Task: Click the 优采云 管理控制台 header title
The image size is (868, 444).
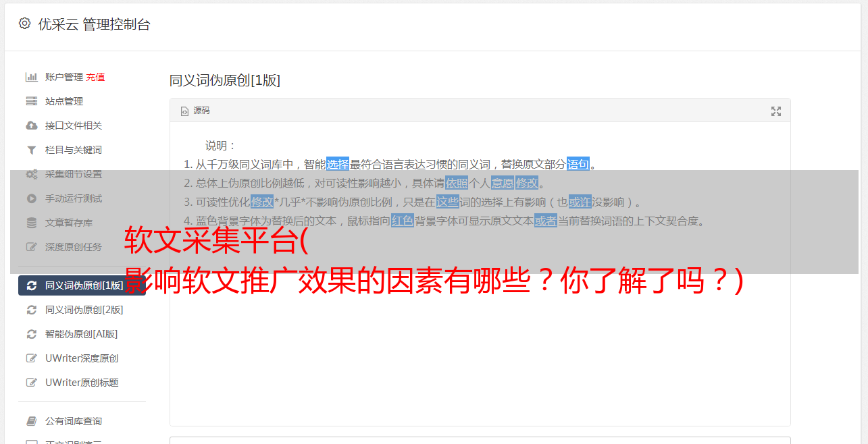Action: point(94,24)
